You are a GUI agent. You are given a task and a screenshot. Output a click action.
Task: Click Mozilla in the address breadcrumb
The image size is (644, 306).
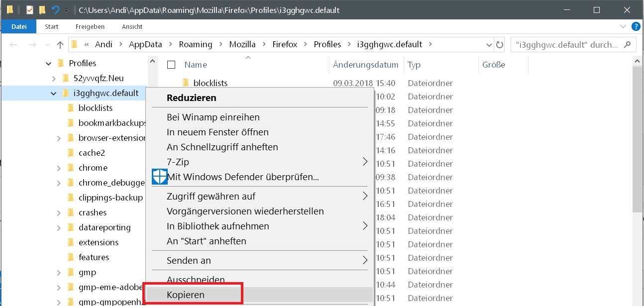242,44
